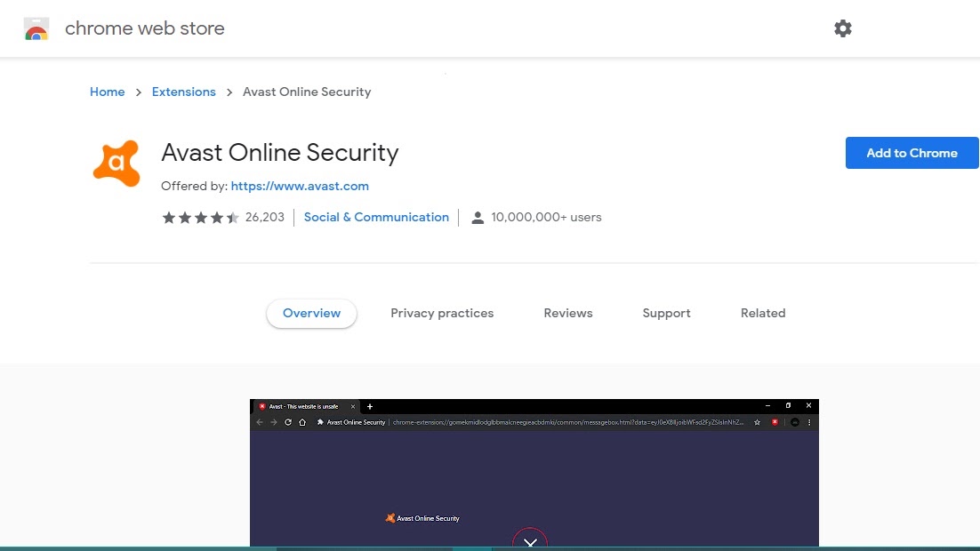Click the Chrome Web Store logo icon
This screenshot has height=551, width=980.
point(36,28)
